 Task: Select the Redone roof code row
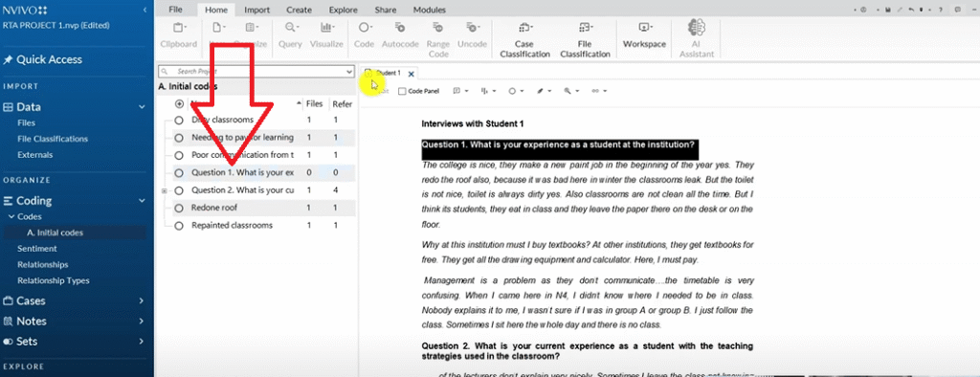tap(264, 208)
